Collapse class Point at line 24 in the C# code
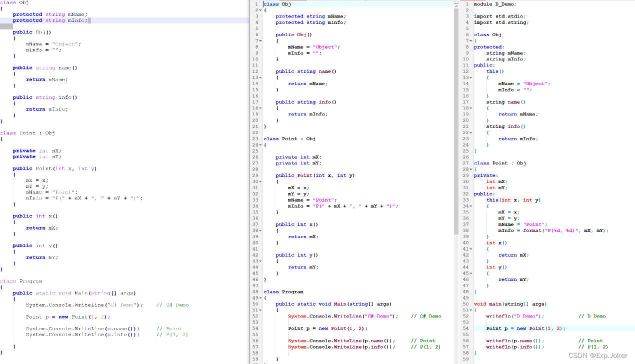 coord(260,144)
